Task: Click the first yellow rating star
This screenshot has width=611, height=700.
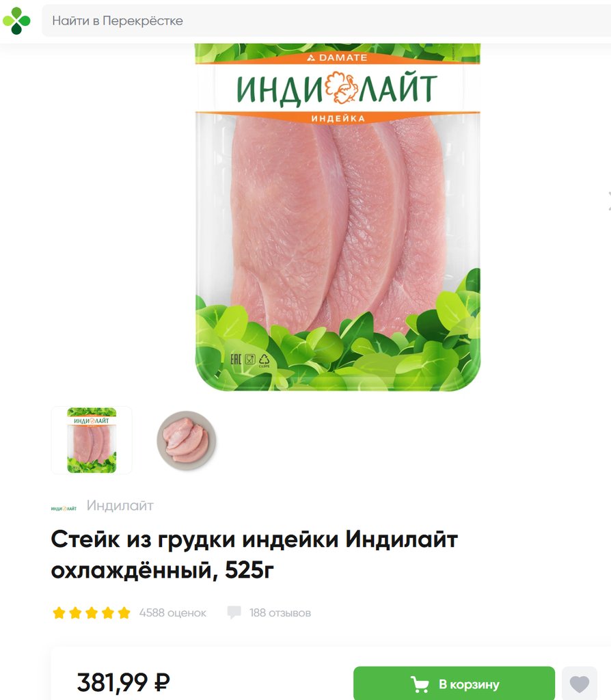Action: click(59, 612)
